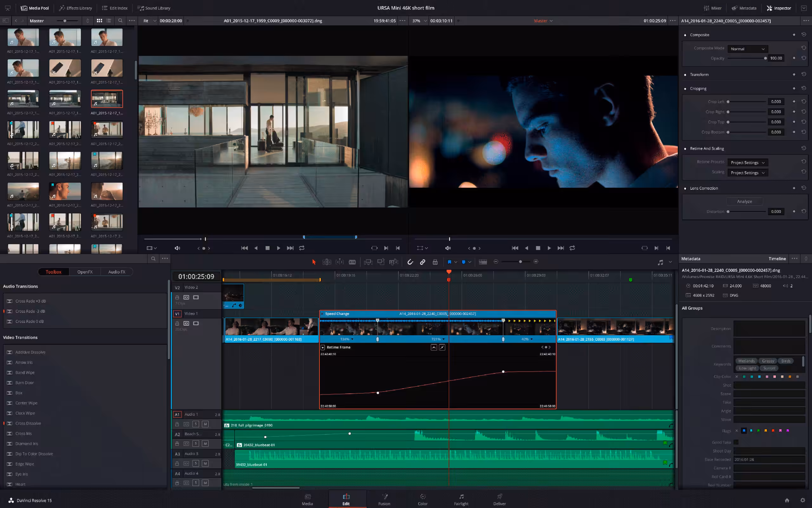Open media pool search magnifier
Image resolution: width=812 pixels, height=508 pixels.
pos(120,21)
